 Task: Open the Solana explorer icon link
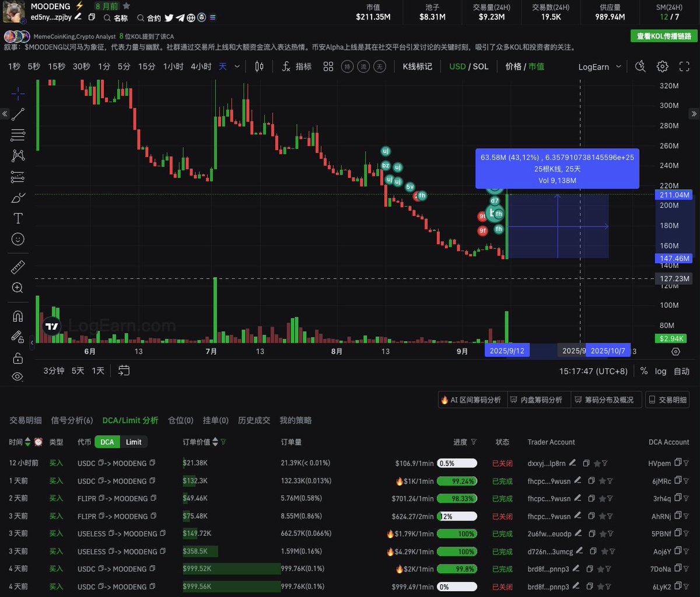(212, 18)
